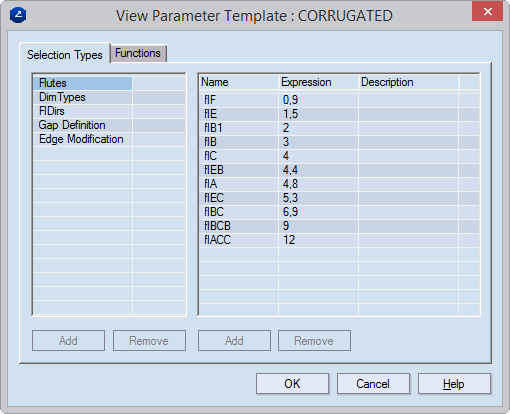Click the Expression column header
The width and height of the screenshot is (510, 414).
318,82
